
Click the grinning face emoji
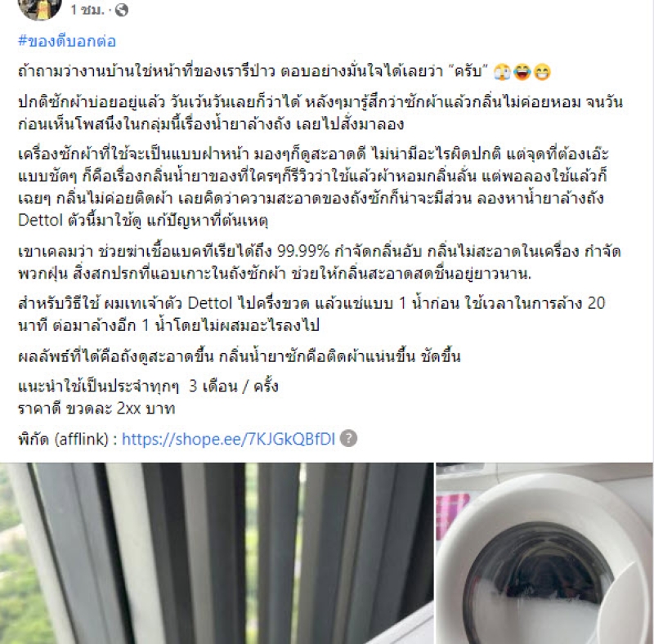[x=542, y=72]
